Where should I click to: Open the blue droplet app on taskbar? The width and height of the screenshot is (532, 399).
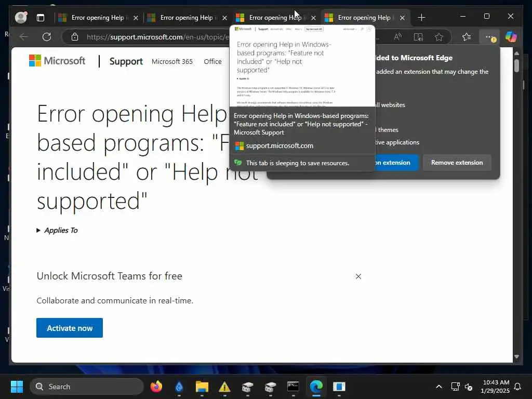179,387
